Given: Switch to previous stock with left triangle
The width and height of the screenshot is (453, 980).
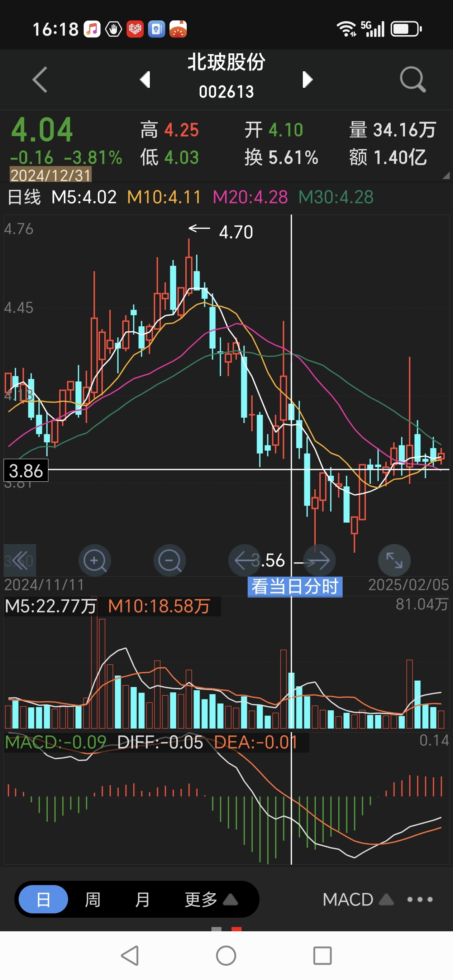Looking at the screenshot, I should pyautogui.click(x=145, y=80).
